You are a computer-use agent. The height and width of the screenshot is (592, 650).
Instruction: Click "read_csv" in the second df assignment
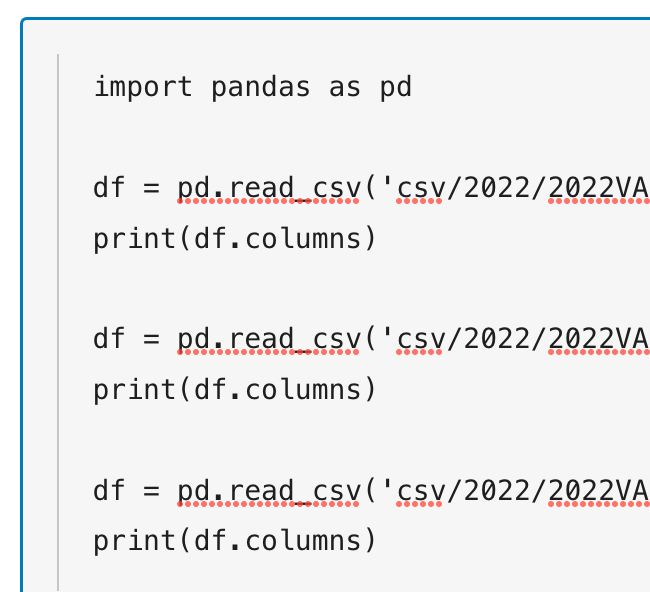[295, 339]
